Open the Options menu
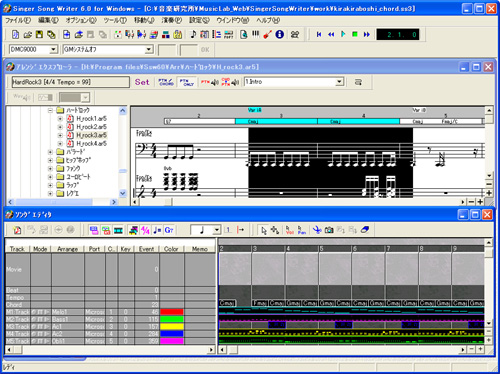 tap(81, 20)
